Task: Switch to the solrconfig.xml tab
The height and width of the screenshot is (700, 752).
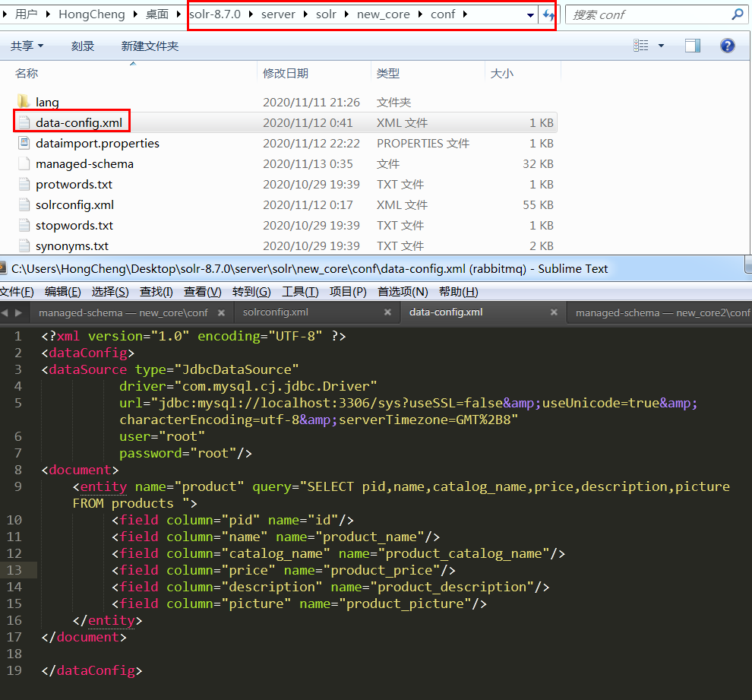Action: [x=275, y=312]
